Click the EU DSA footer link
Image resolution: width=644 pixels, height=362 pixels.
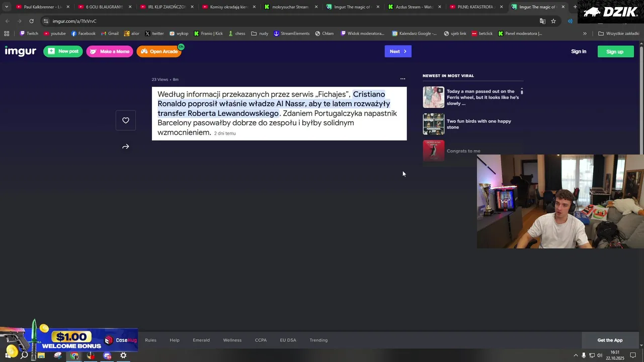[x=288, y=340]
